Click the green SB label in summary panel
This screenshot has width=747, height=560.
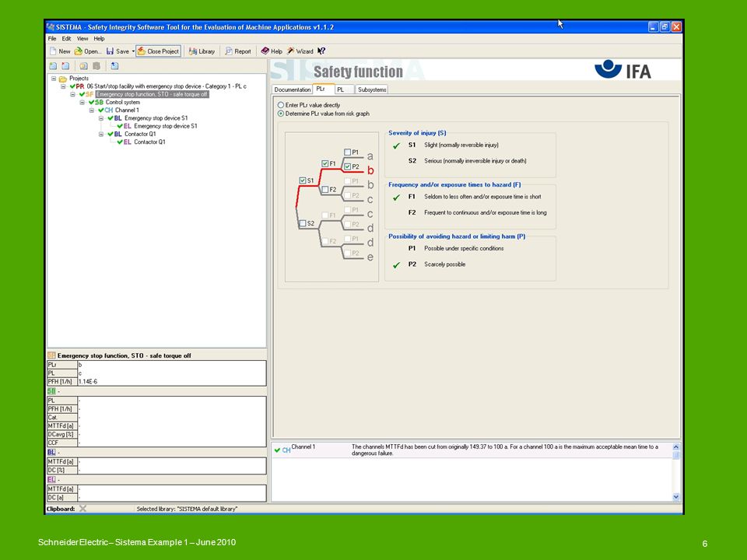point(51,391)
